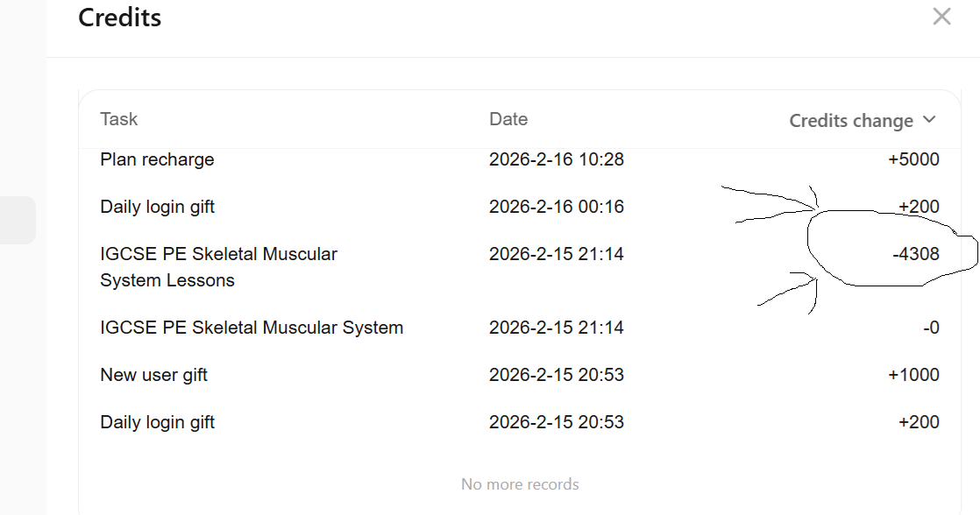The image size is (980, 515).
Task: Select the Plan recharge record
Action: 157,159
